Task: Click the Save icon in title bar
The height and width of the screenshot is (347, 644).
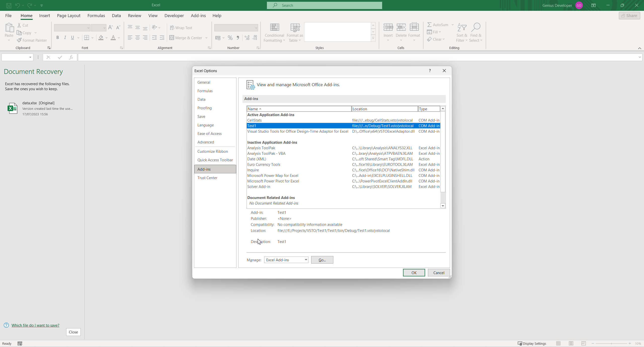Action: pyautogui.click(x=9, y=5)
